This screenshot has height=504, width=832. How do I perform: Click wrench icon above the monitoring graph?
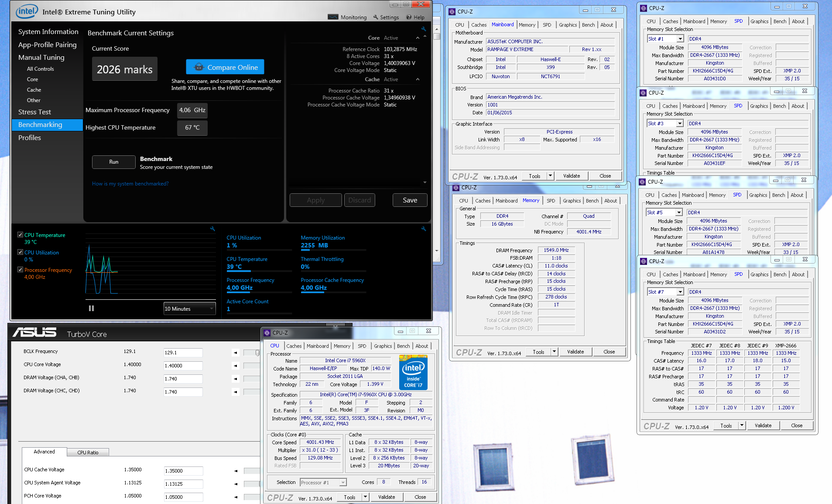coord(212,229)
